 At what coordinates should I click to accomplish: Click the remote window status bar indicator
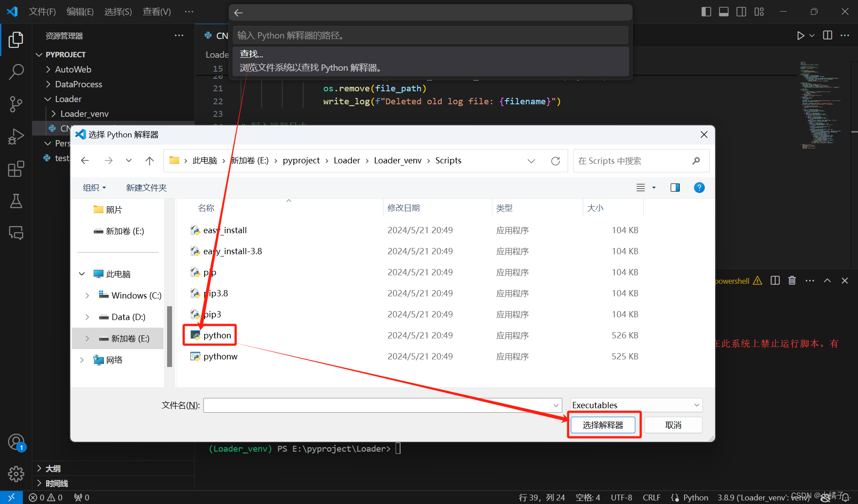[x=11, y=497]
